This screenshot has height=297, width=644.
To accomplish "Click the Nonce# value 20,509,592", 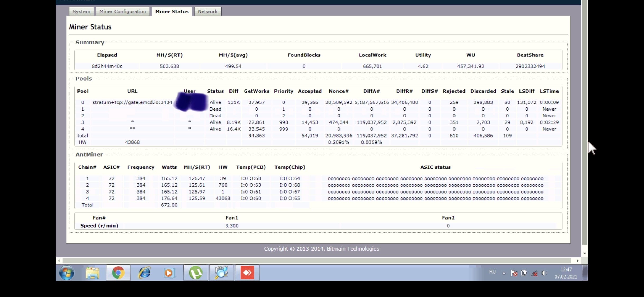I will tap(339, 102).
